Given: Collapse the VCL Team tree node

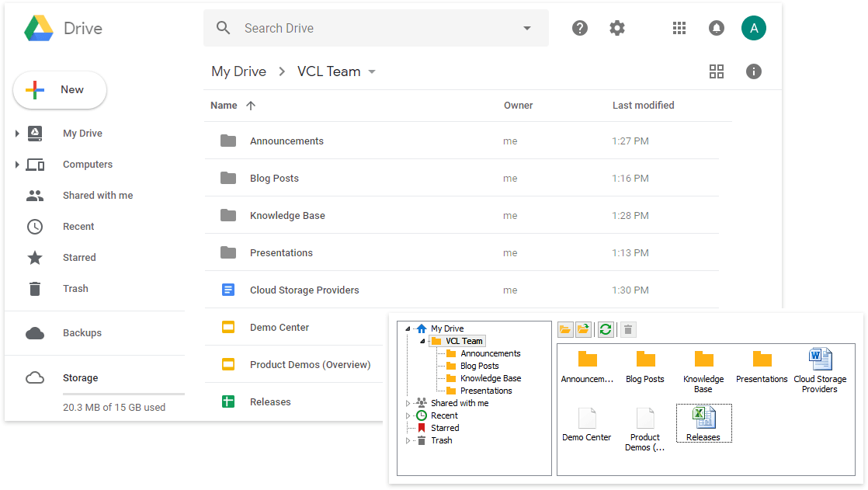Looking at the screenshot, I should [422, 341].
